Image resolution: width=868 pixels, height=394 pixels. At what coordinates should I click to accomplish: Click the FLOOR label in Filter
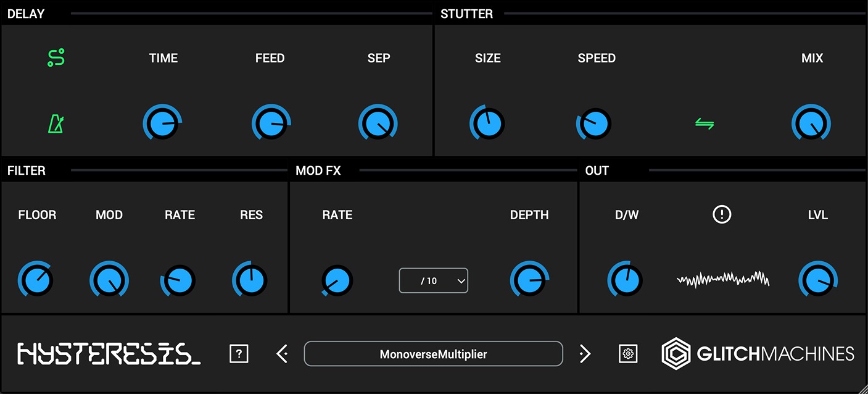point(37,215)
